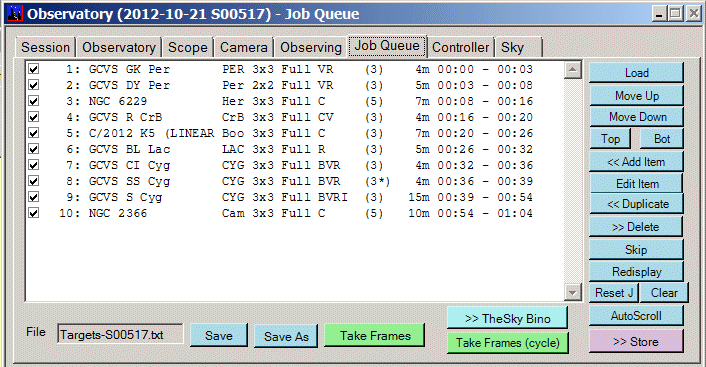706x367 pixels.
Task: Click the >> Delete button
Action: tap(636, 227)
